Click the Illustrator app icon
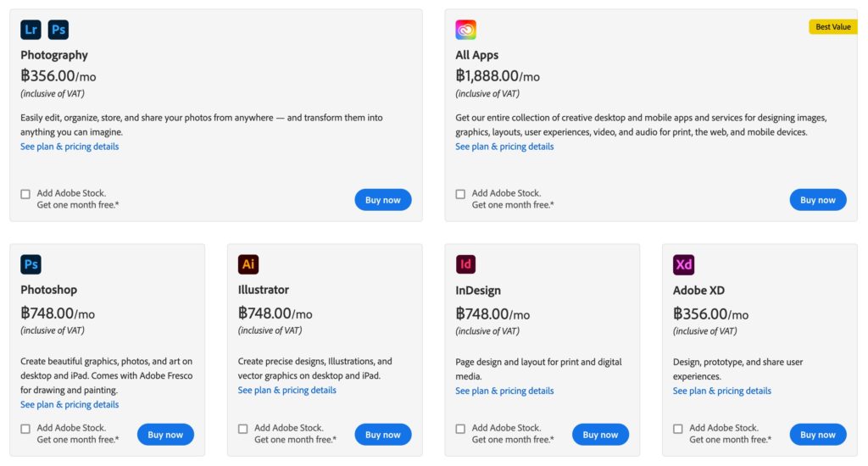 (x=248, y=264)
